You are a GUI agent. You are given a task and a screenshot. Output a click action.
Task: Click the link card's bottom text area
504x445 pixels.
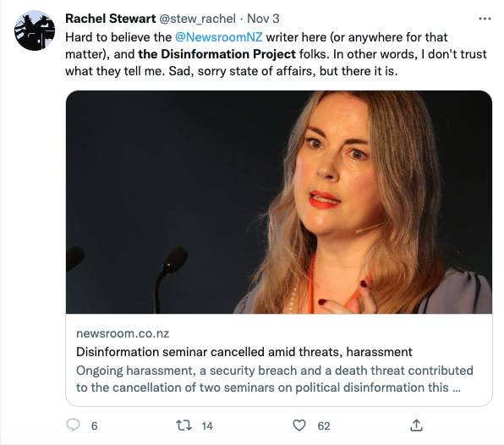pos(279,360)
